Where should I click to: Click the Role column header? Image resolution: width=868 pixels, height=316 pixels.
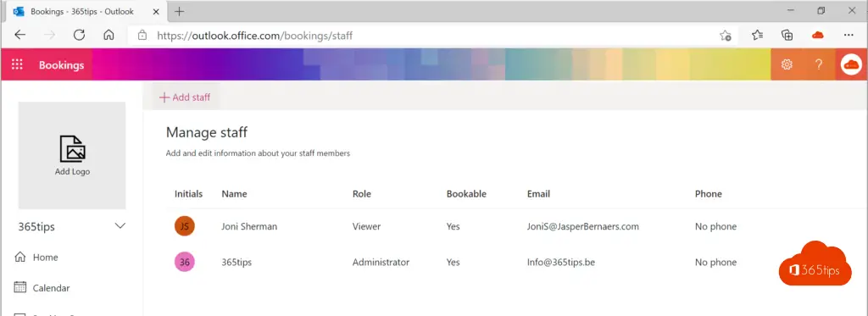pyautogui.click(x=361, y=194)
